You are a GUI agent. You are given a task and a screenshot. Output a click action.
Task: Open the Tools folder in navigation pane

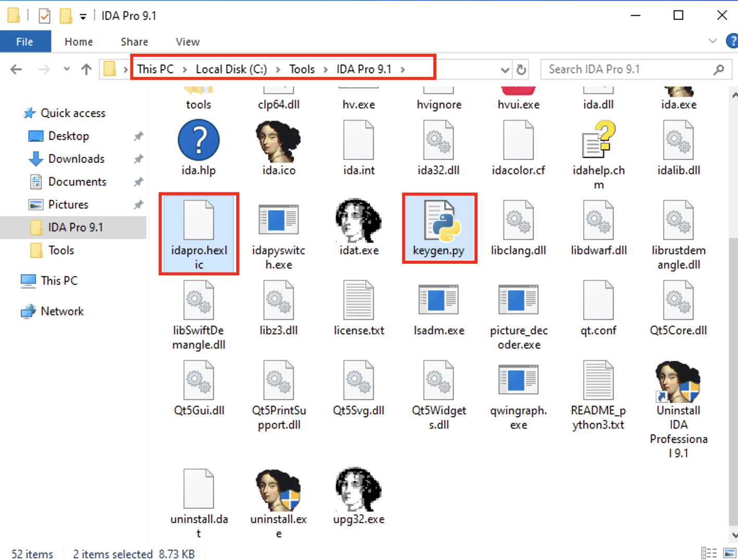click(61, 250)
